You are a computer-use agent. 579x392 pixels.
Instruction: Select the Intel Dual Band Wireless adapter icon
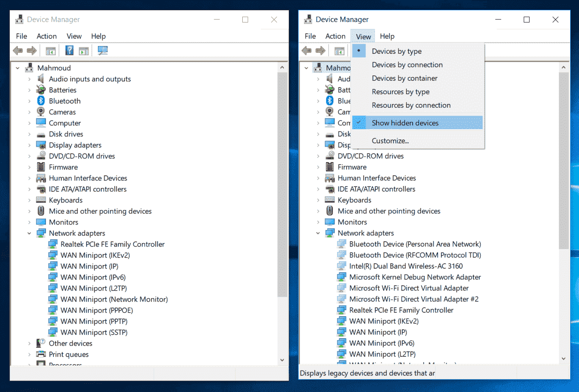coord(342,266)
